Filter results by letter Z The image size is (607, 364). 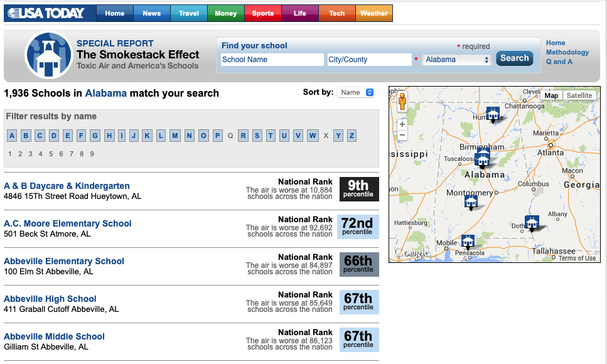click(352, 136)
